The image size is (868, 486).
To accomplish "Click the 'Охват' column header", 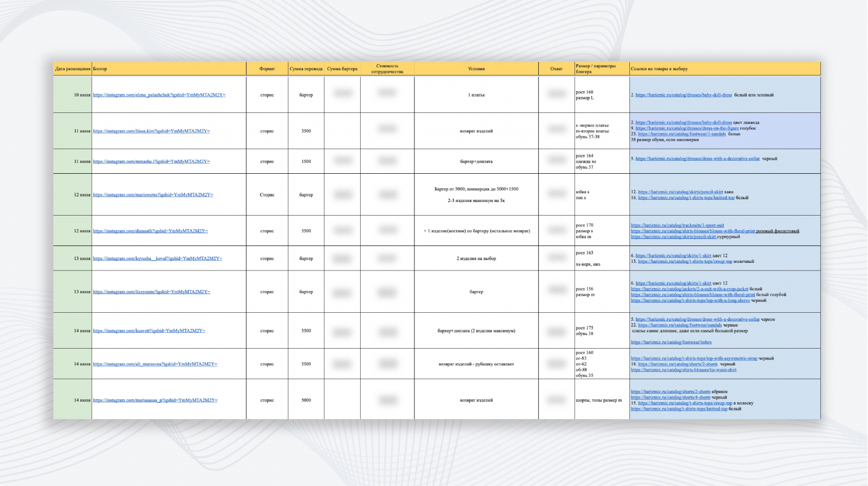I will (x=557, y=69).
